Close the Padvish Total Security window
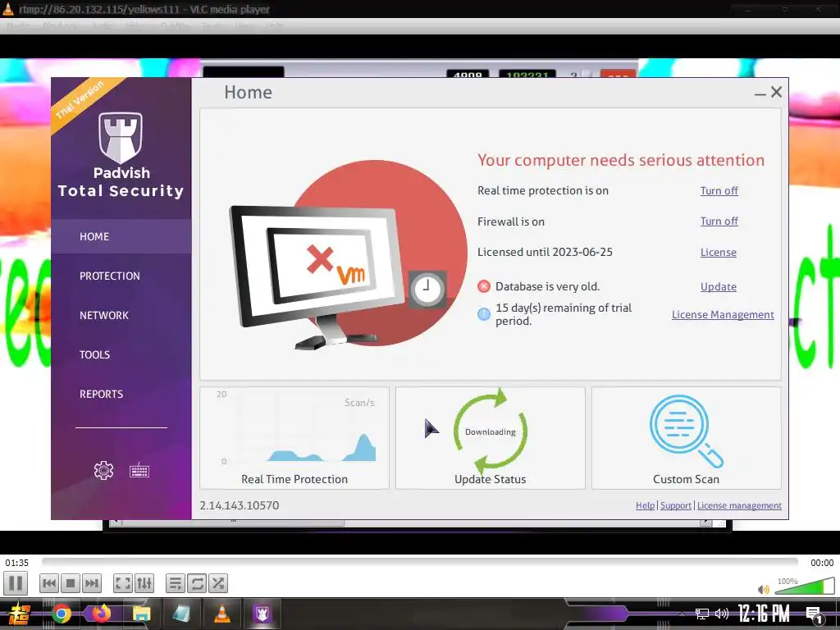Viewport: 840px width, 630px height. point(776,92)
